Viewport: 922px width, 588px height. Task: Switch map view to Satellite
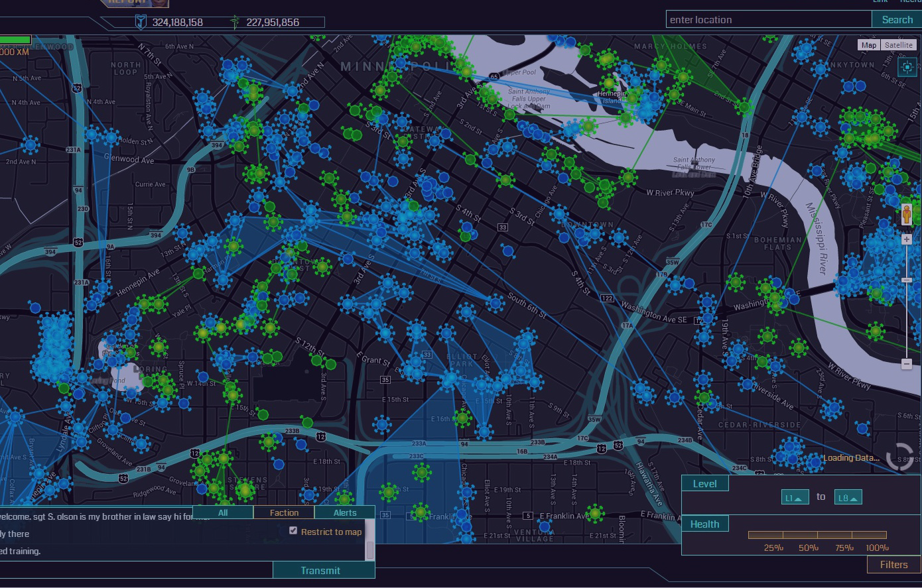tap(898, 45)
